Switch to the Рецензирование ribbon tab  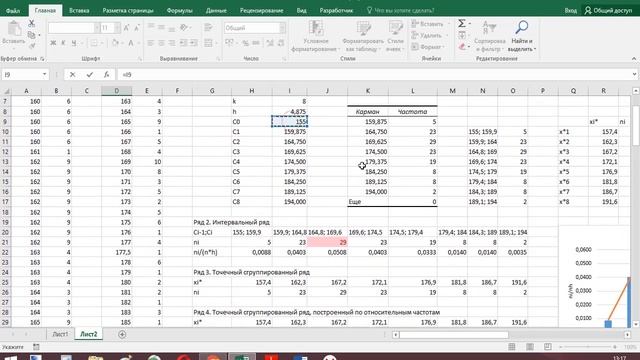[262, 11]
